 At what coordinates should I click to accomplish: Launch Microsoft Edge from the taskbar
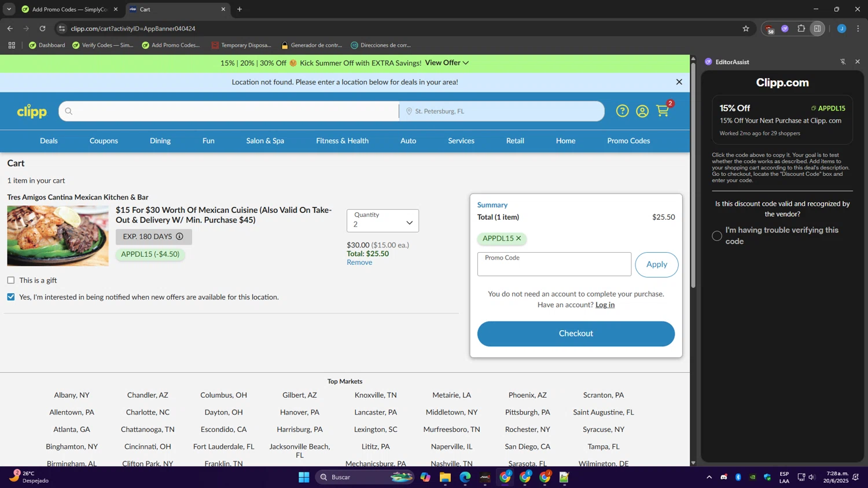pyautogui.click(x=465, y=477)
